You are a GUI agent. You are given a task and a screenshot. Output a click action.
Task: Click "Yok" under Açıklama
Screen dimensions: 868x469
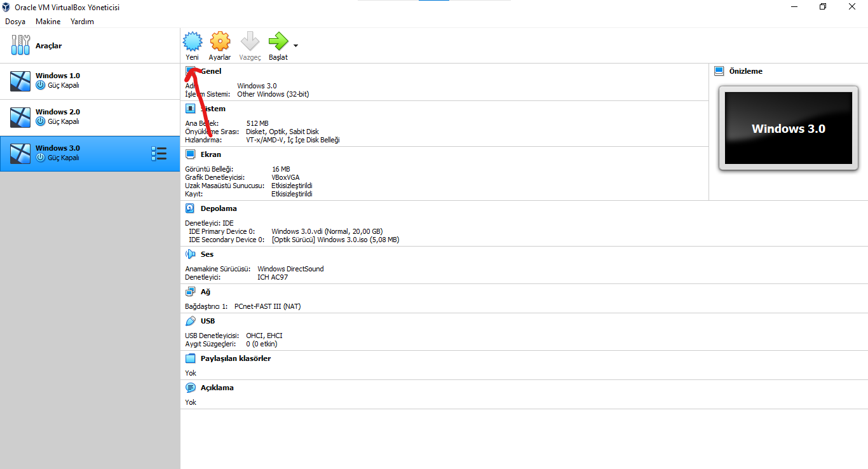coord(191,402)
